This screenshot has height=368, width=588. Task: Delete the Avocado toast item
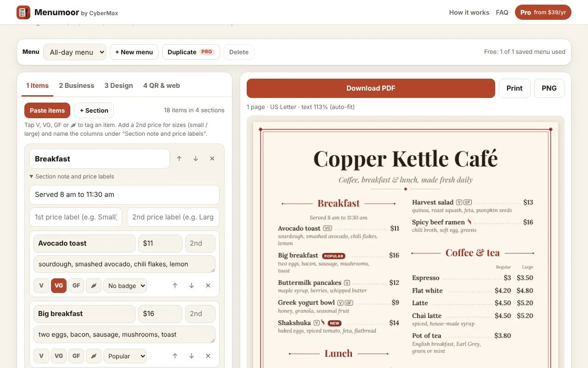tap(208, 286)
